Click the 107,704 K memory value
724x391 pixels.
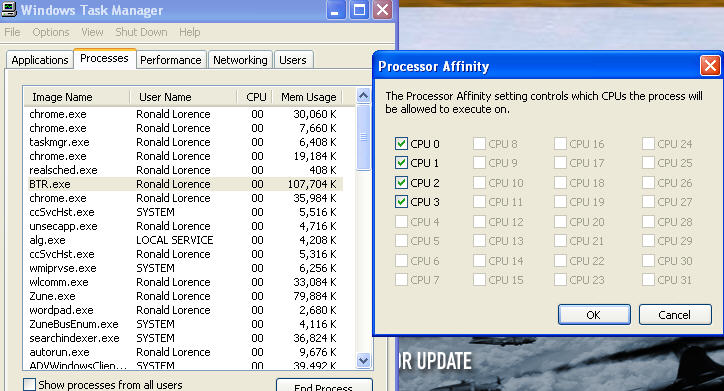[x=312, y=184]
